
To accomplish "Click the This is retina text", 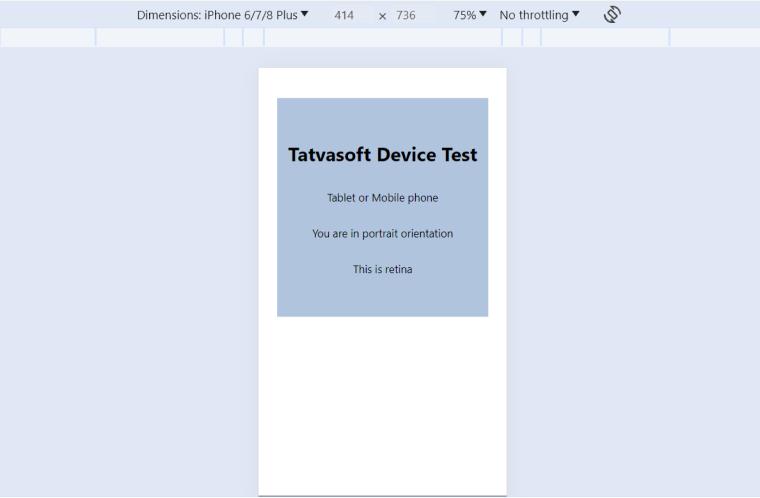I will 382,269.
